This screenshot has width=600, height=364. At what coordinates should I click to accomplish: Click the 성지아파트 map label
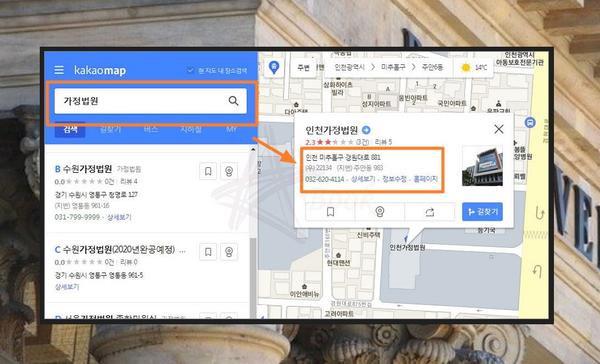[377, 103]
